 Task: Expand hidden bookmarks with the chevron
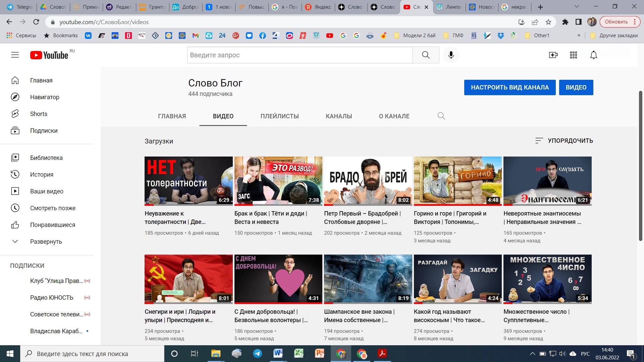pos(579,36)
